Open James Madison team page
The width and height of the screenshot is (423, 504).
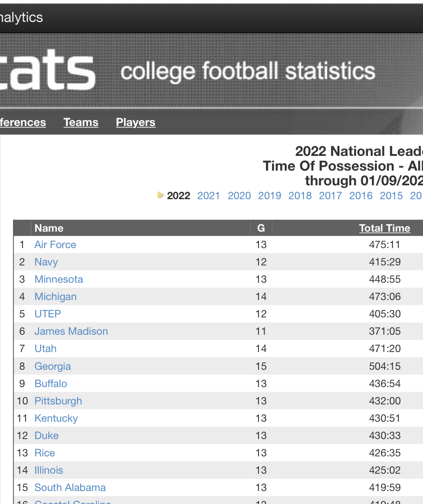tap(71, 331)
